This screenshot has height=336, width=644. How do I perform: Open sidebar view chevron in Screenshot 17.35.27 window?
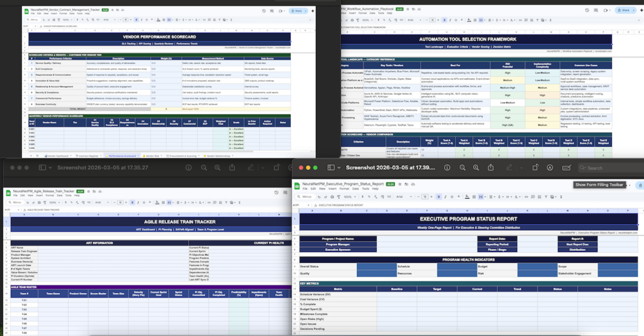pyautogui.click(x=50, y=167)
